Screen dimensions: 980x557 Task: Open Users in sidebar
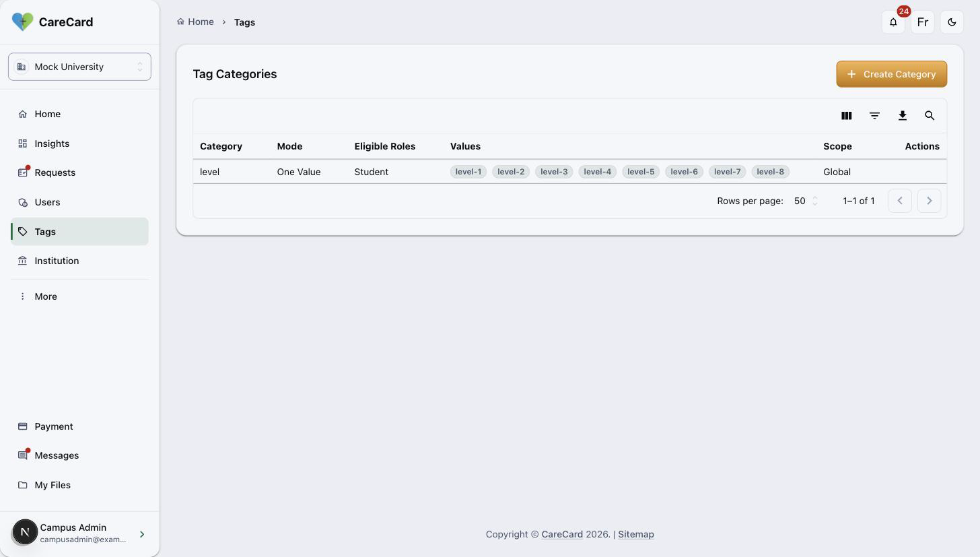click(x=79, y=202)
